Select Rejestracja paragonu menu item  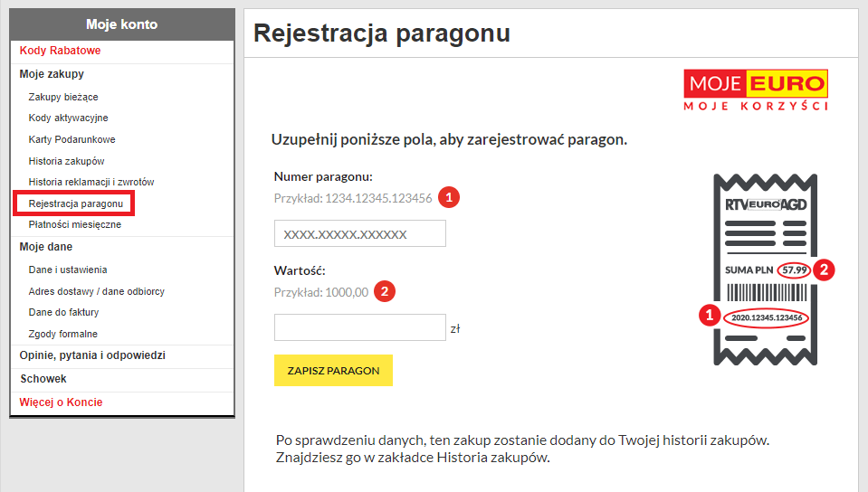(75, 203)
